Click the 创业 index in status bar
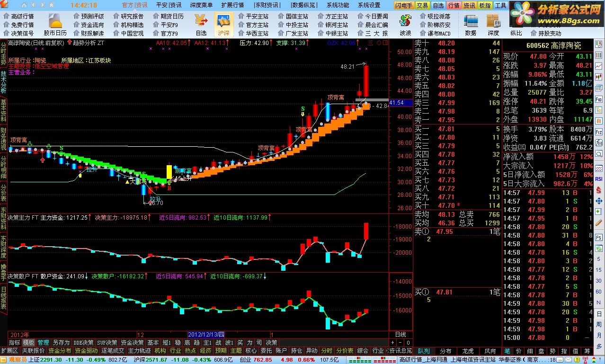This screenshot has width=605, height=364. 245,360
